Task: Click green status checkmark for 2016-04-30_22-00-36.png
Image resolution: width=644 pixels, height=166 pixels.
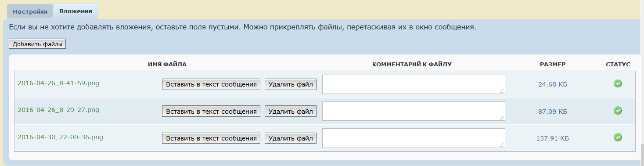Action: point(618,137)
